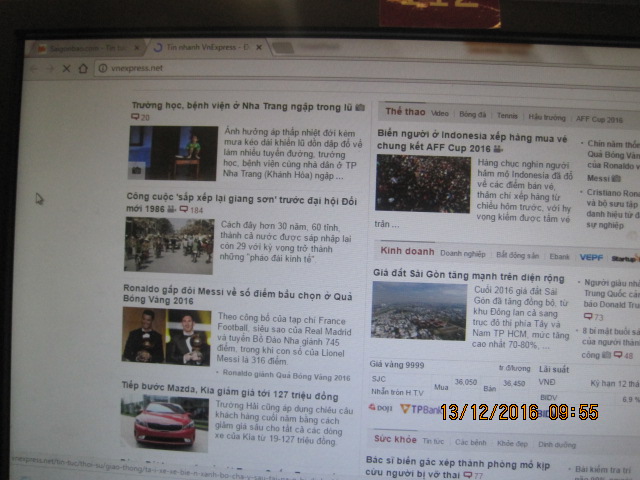Image resolution: width=640 pixels, height=480 pixels.
Task: Click the Startup logo in Kinh doanh bar
Action: point(624,258)
